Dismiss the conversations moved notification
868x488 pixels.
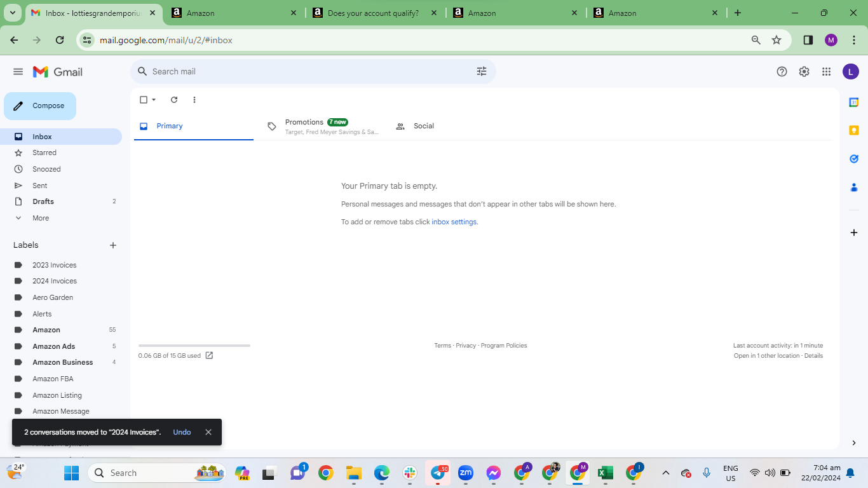pos(208,432)
